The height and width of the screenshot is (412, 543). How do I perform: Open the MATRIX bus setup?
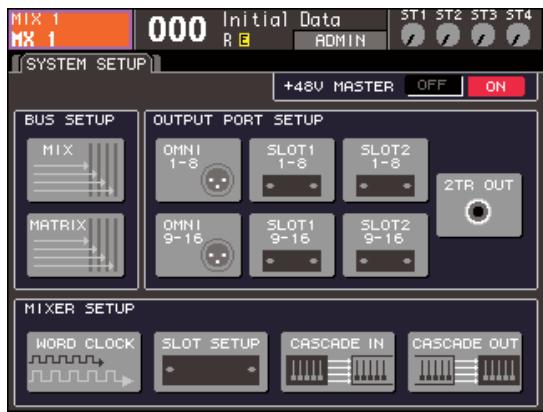(x=75, y=245)
